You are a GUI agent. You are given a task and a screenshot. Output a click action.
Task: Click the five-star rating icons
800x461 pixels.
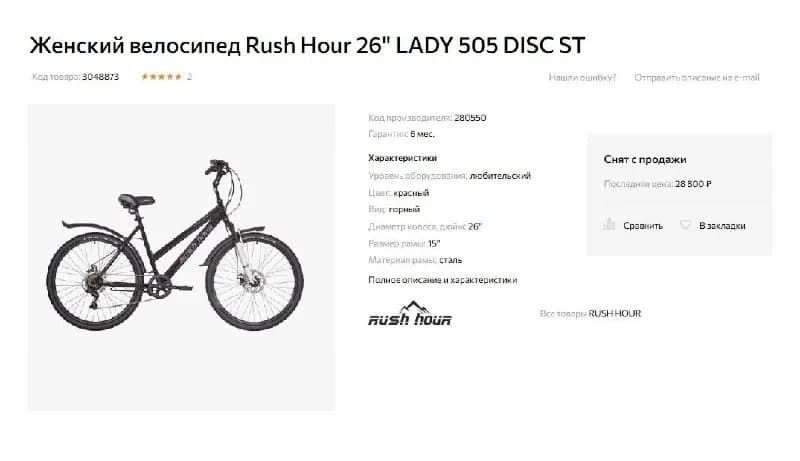tap(161, 77)
